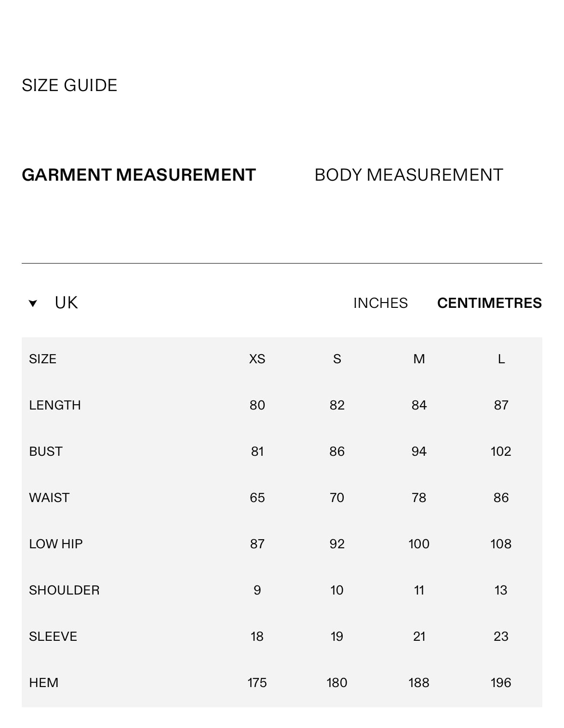Click the S size column header
The width and height of the screenshot is (564, 728).
click(337, 359)
